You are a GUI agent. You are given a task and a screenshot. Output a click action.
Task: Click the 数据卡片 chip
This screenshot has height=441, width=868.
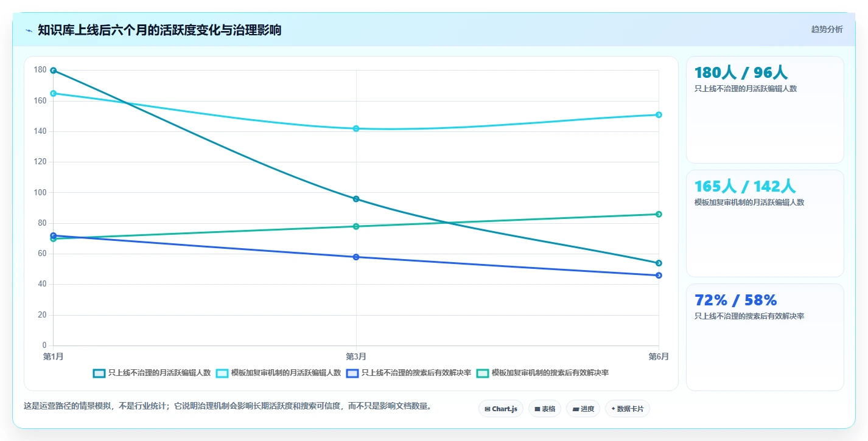627,409
